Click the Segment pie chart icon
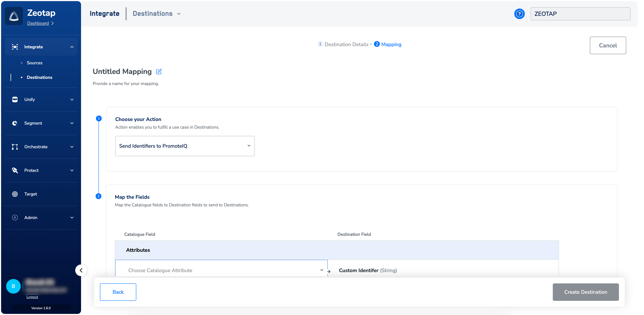Screen dimensions: 644x315 tap(15, 123)
